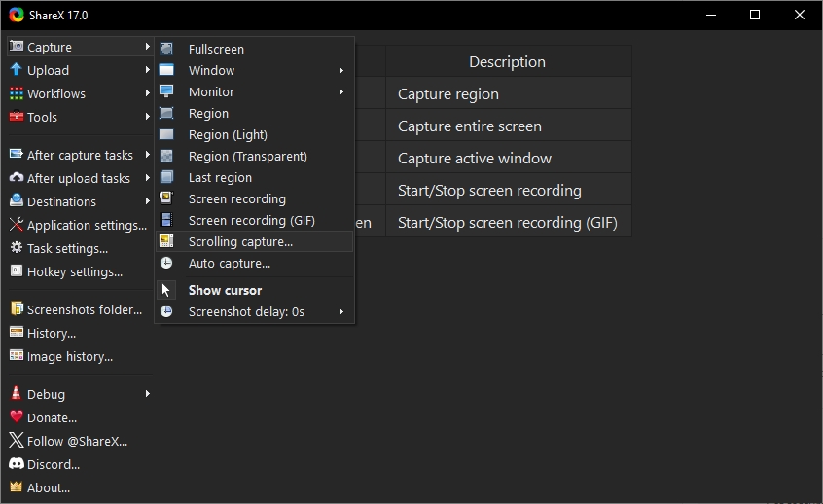Click the ShareX logo in title bar

[17, 15]
